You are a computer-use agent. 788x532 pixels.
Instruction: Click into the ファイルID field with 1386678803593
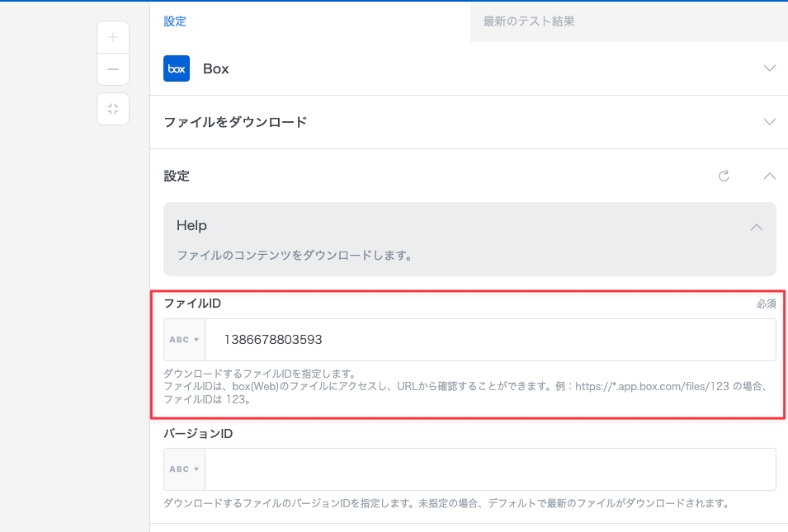(490, 340)
